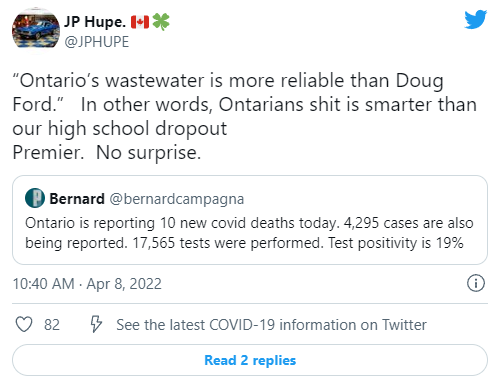Open JP Hupe's car profile picture

point(36,31)
